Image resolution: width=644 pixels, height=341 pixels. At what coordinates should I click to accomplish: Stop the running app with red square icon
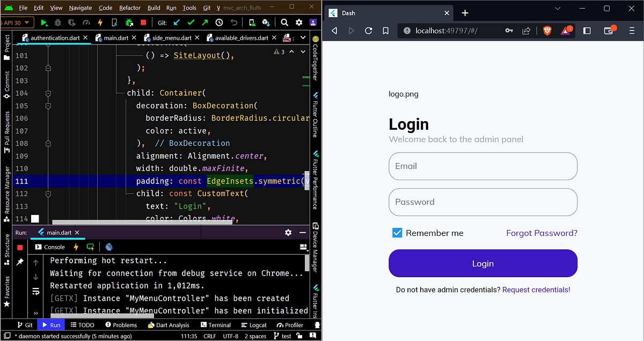point(143,23)
